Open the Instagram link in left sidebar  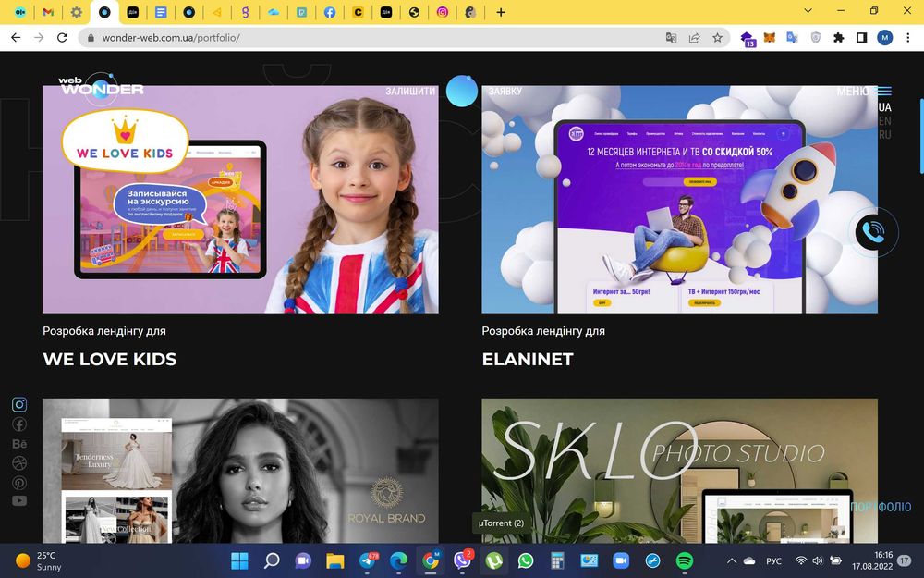point(19,404)
